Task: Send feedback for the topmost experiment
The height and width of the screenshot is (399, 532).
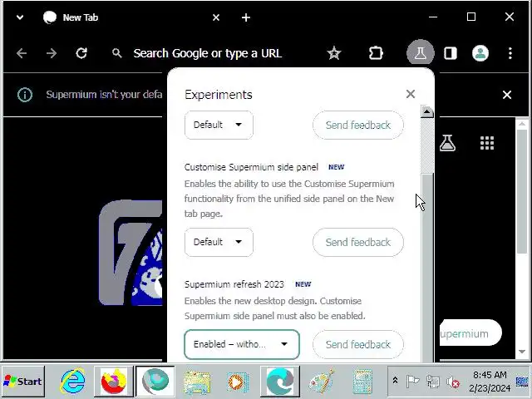Action: pos(358,125)
